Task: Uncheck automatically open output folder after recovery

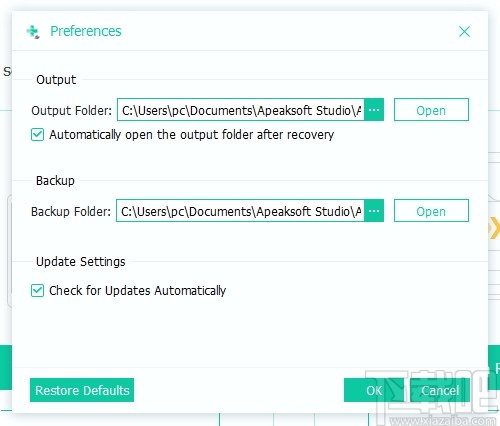Action: tap(37, 135)
